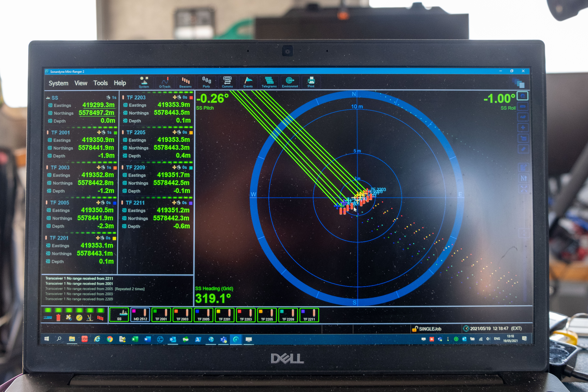This screenshot has width=588, height=392.
Task: Select the TF 2201 beacon button
Action: (x=225, y=315)
